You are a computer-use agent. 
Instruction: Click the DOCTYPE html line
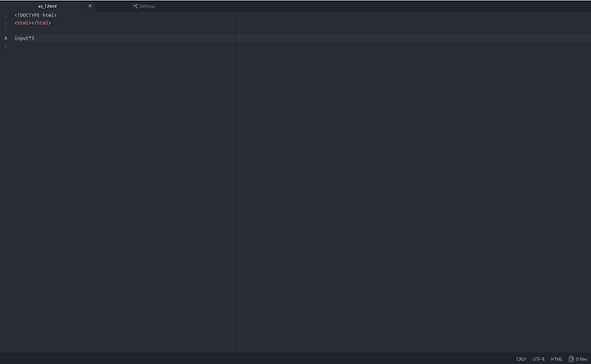tap(35, 15)
